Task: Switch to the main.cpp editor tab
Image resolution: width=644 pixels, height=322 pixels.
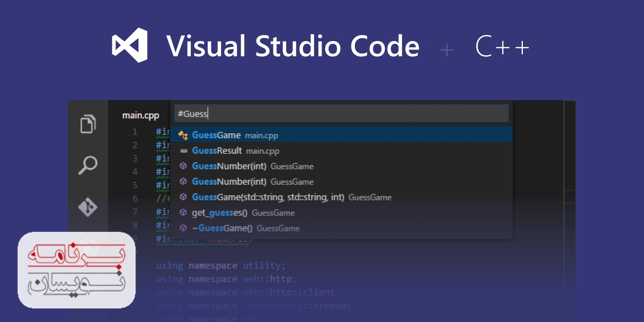Action: (x=140, y=116)
